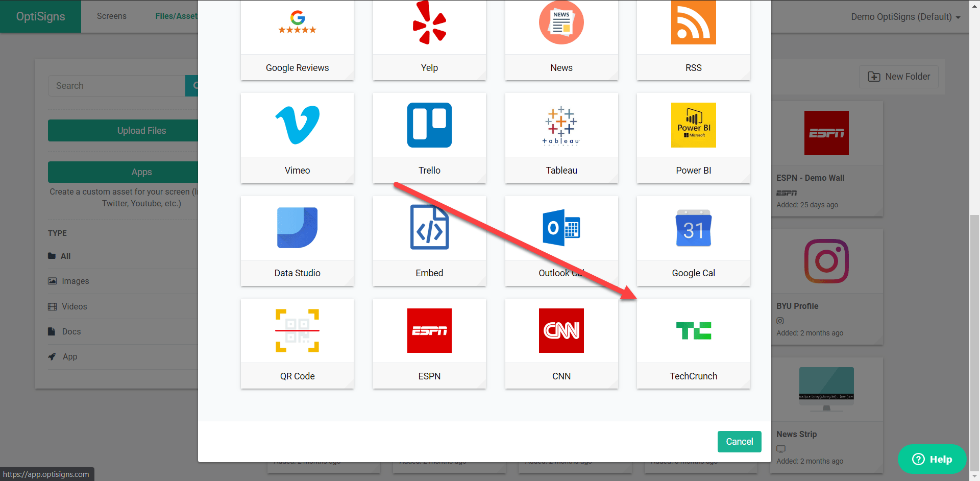980x481 pixels.
Task: Switch to the Screens tab
Action: (x=111, y=16)
